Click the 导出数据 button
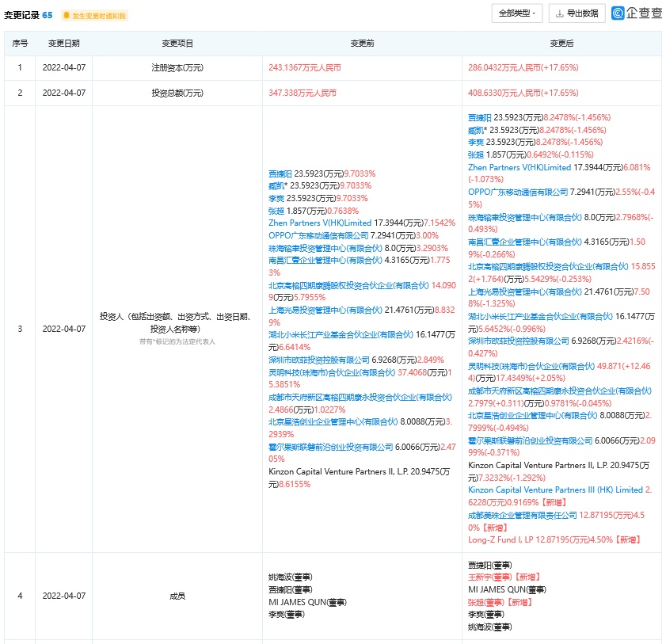 tap(577, 13)
